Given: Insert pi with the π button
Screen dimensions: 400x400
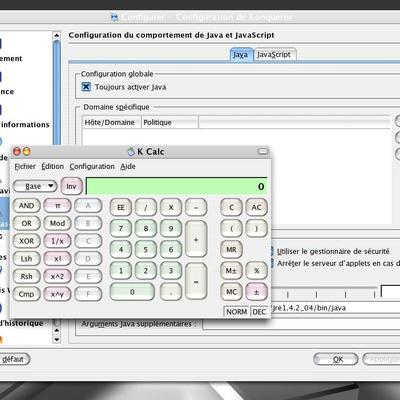Looking at the screenshot, I should (57, 206).
